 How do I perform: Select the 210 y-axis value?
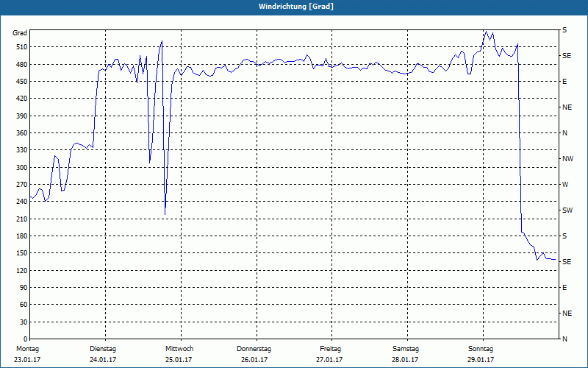(22, 219)
